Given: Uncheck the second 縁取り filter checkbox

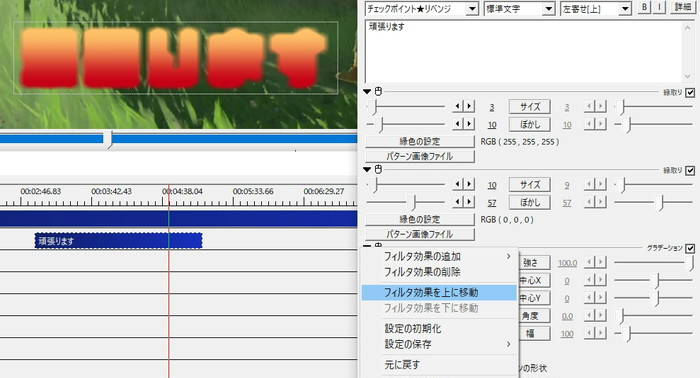Looking at the screenshot, I should [690, 170].
